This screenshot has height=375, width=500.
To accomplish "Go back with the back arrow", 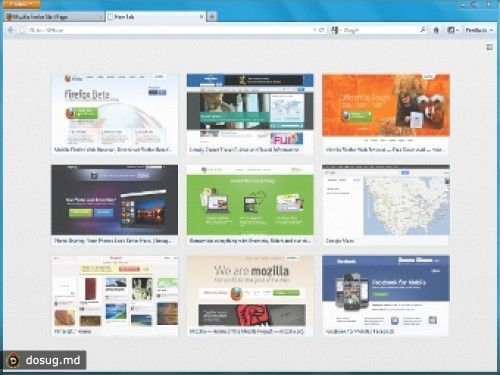I will click(x=11, y=30).
